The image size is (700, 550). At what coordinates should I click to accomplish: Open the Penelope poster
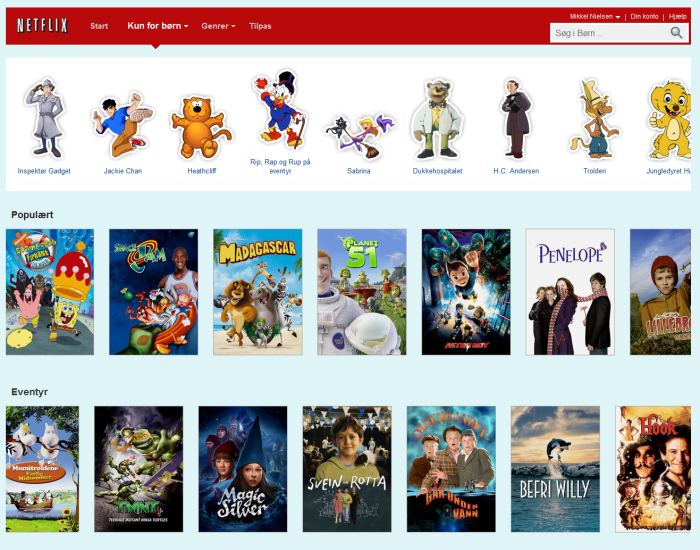pyautogui.click(x=570, y=292)
